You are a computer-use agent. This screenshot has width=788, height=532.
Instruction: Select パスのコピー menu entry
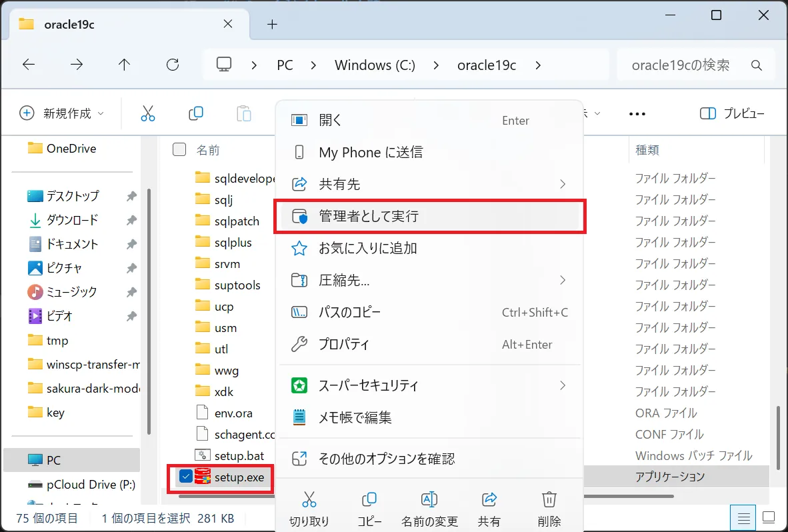tap(430, 312)
